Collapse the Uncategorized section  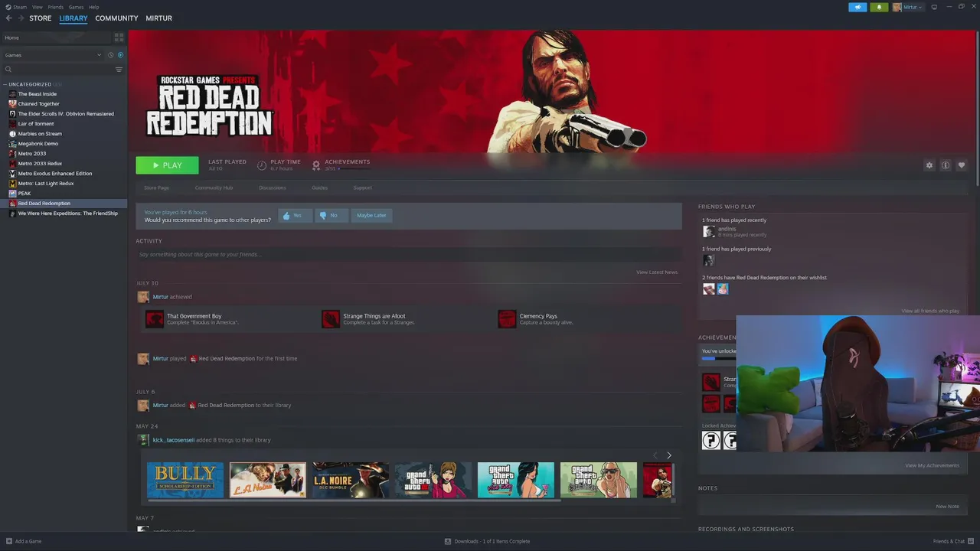(x=5, y=84)
